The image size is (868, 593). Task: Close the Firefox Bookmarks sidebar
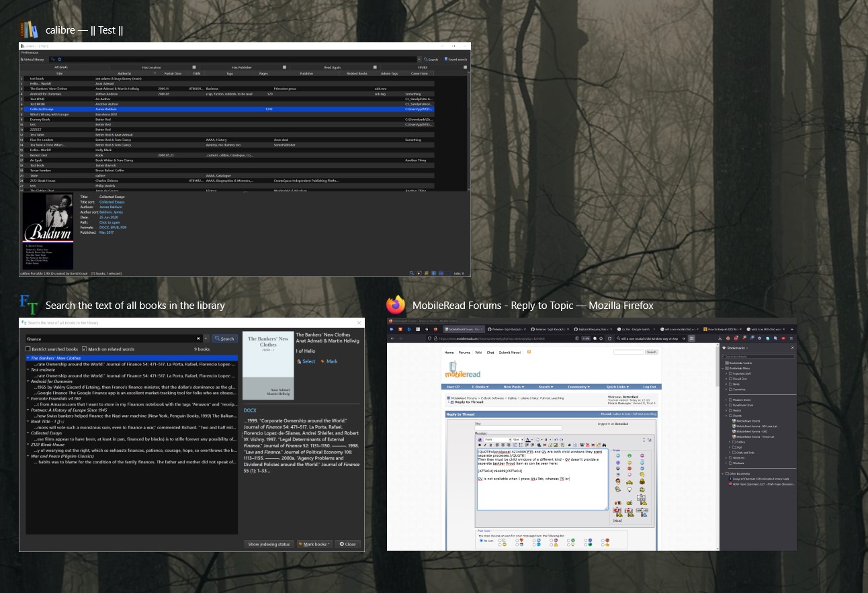[792, 348]
